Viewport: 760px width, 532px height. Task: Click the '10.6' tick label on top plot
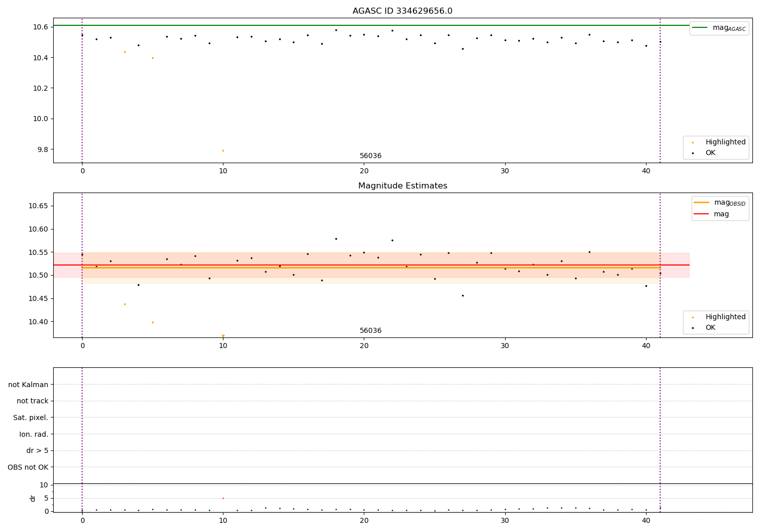point(40,27)
